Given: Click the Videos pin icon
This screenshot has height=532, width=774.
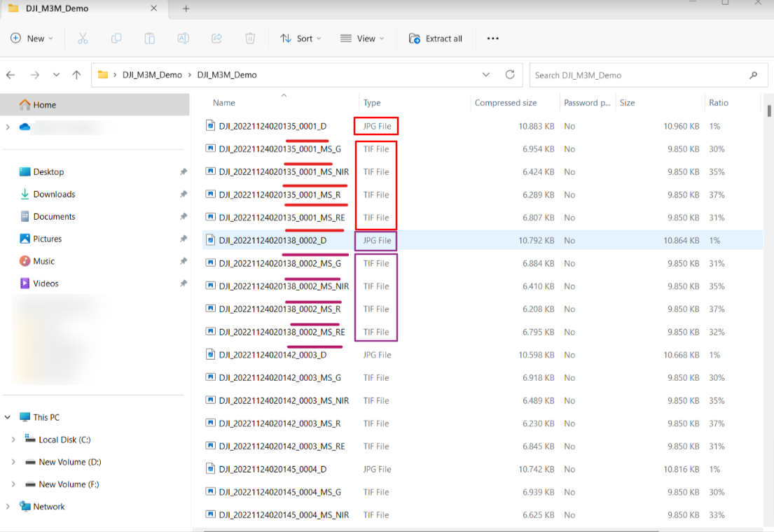Looking at the screenshot, I should click(x=184, y=283).
